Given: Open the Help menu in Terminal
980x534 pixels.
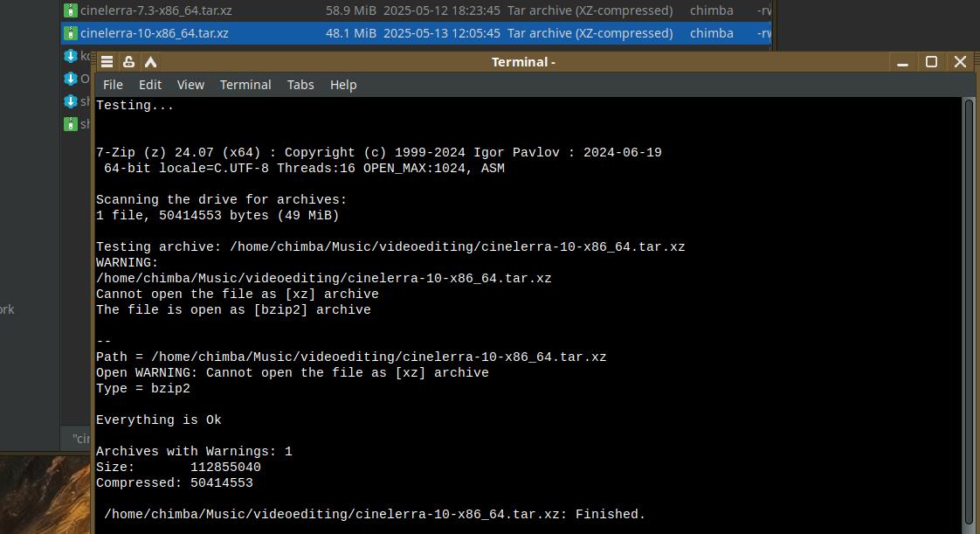Looking at the screenshot, I should (343, 85).
